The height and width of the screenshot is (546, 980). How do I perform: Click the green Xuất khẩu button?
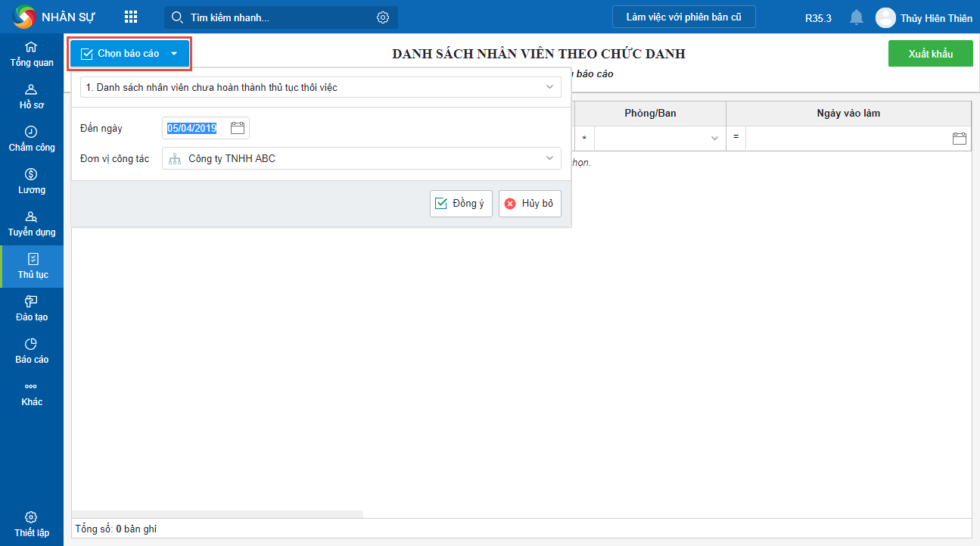click(930, 54)
